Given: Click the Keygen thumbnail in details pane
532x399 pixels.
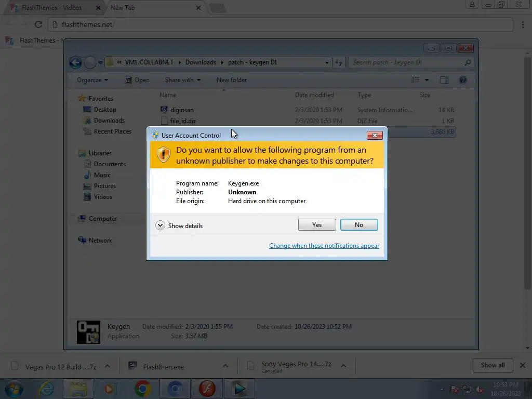Looking at the screenshot, I should [88, 332].
